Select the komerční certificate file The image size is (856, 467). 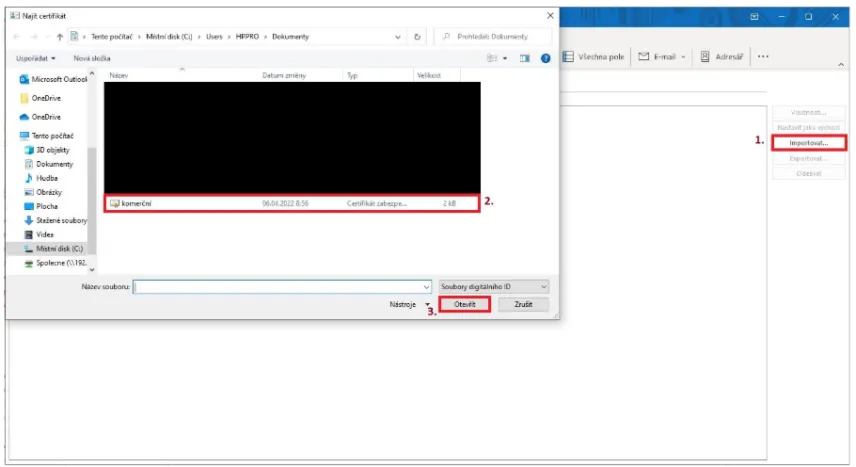pyautogui.click(x=292, y=203)
